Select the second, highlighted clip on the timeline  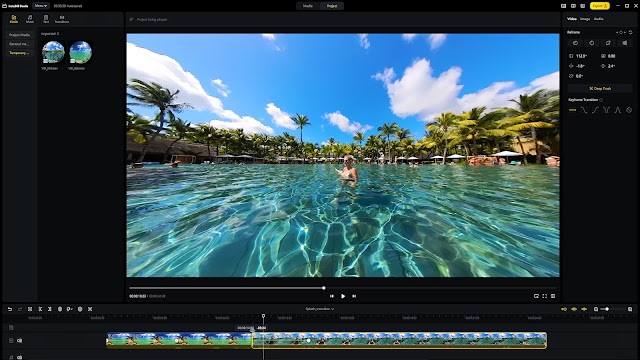click(x=399, y=340)
